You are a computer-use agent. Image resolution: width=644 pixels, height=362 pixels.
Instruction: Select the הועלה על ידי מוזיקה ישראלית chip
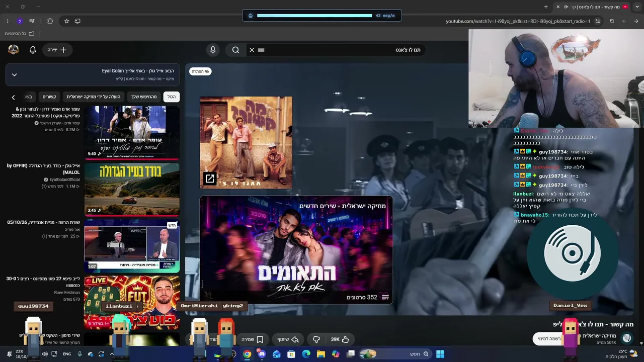(x=94, y=97)
